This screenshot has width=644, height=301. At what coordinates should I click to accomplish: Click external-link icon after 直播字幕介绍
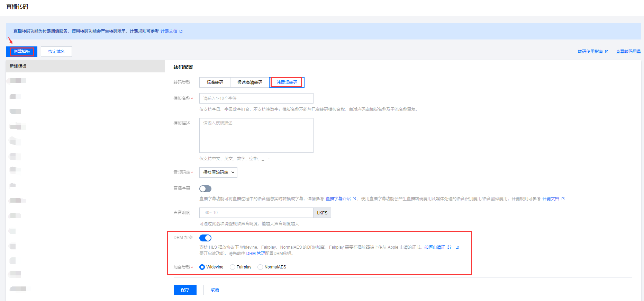click(x=354, y=199)
